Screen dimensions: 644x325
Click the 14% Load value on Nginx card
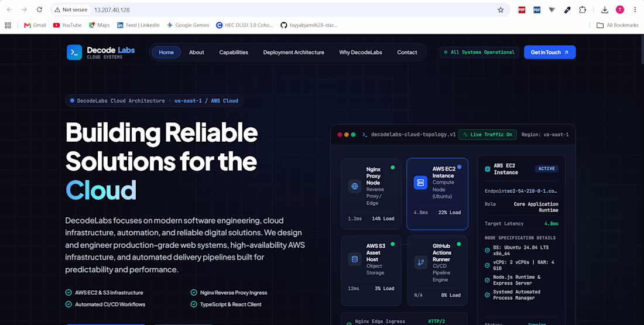[383, 218]
